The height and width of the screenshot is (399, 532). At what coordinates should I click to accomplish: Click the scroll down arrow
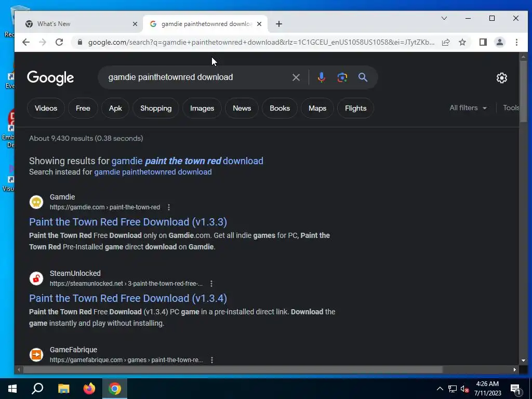coord(523,361)
